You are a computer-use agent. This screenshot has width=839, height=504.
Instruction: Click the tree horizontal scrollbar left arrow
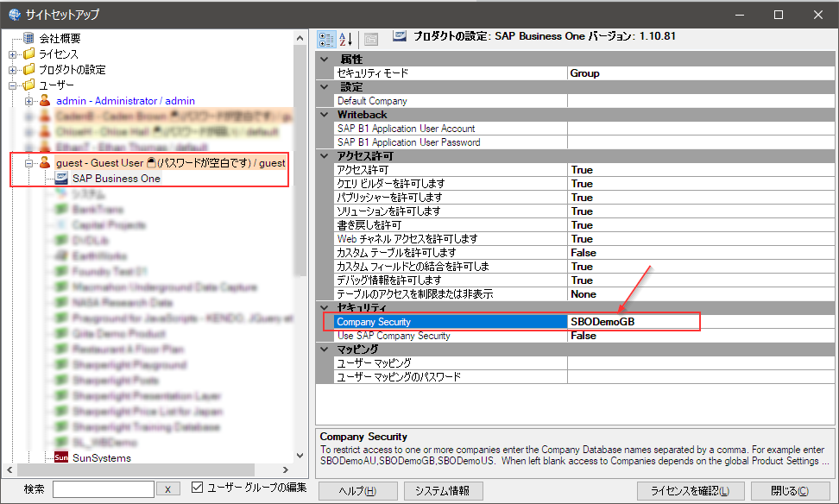[9, 469]
